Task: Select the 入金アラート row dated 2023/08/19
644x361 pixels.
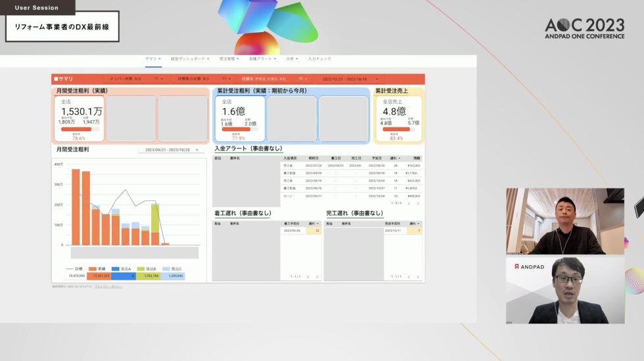Action: click(x=351, y=181)
